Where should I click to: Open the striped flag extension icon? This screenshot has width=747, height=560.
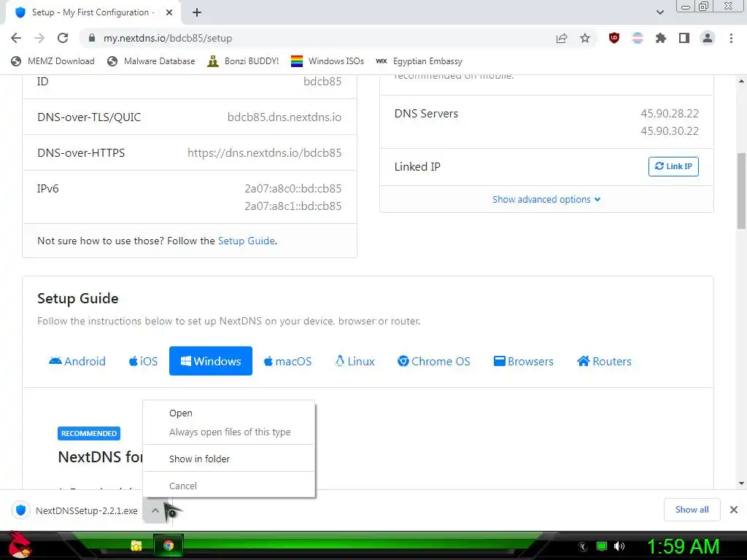pyautogui.click(x=638, y=38)
